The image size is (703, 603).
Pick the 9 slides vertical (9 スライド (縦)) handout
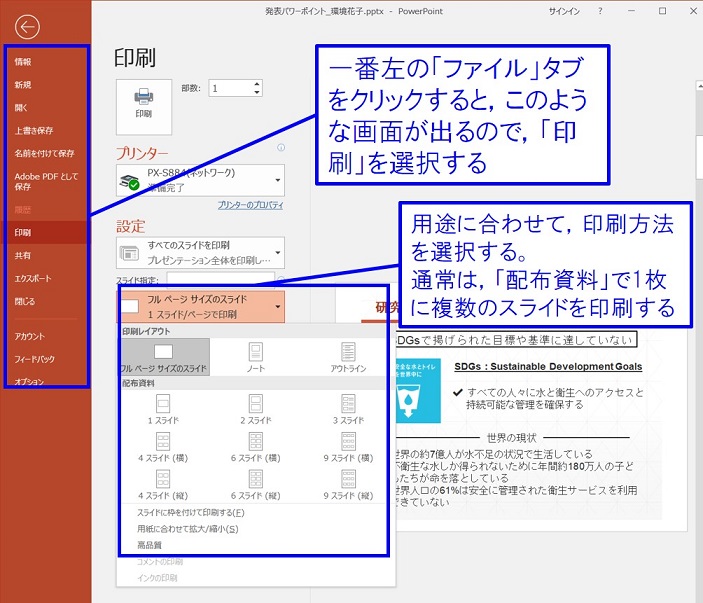[x=348, y=484]
